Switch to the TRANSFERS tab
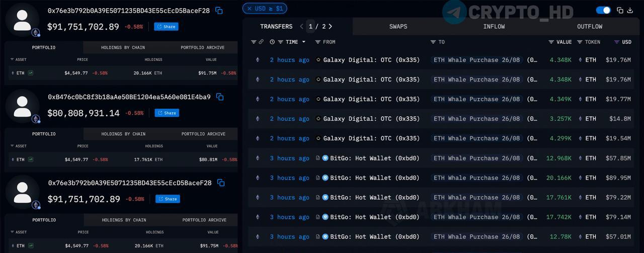 (x=276, y=26)
